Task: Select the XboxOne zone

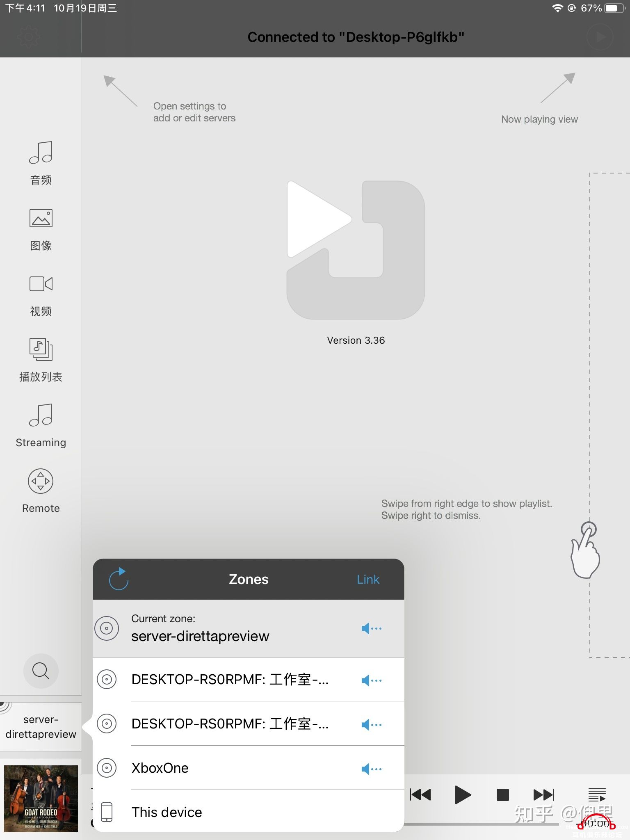Action: click(x=249, y=768)
